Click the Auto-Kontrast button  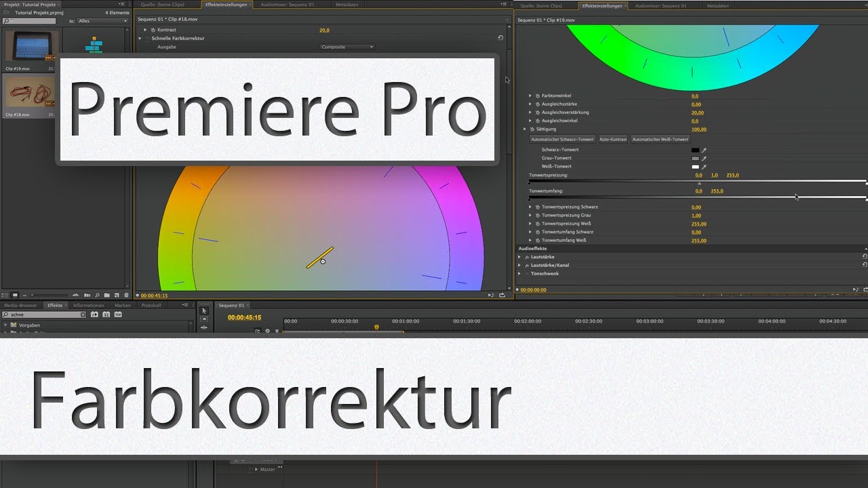(613, 139)
